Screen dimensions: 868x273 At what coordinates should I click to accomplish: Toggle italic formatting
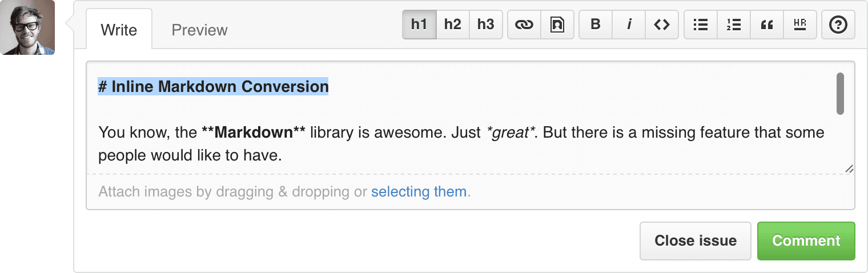tap(629, 25)
